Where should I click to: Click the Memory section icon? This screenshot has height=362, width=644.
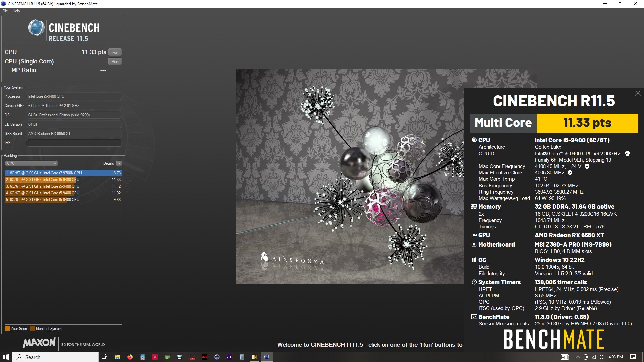(x=474, y=207)
